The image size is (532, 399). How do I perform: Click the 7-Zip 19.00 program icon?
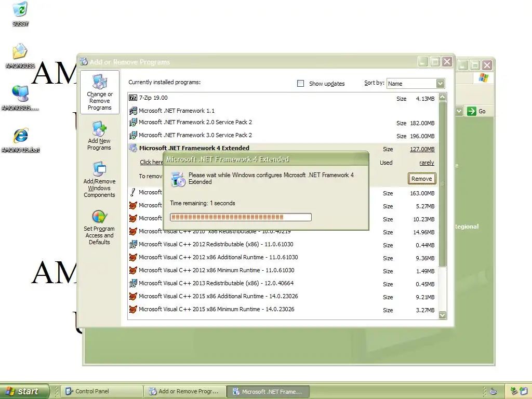tap(133, 98)
